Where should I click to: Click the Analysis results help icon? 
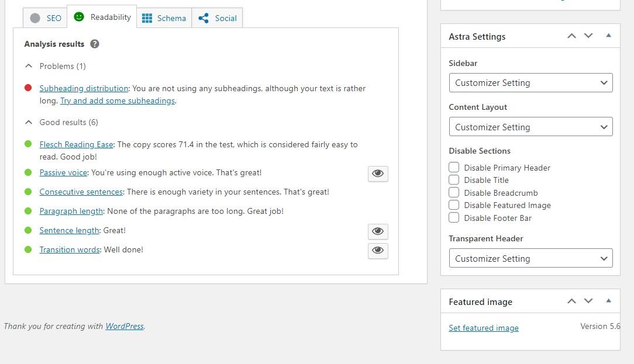95,44
